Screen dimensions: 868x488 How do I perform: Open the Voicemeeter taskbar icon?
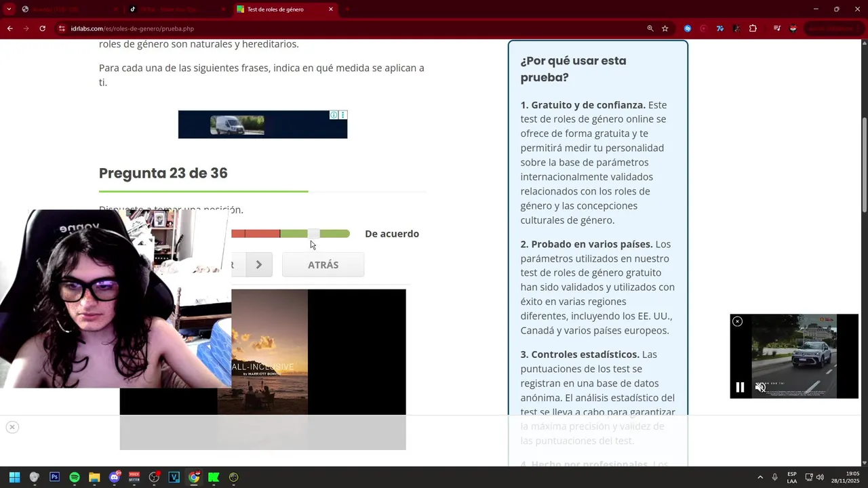[x=134, y=477]
